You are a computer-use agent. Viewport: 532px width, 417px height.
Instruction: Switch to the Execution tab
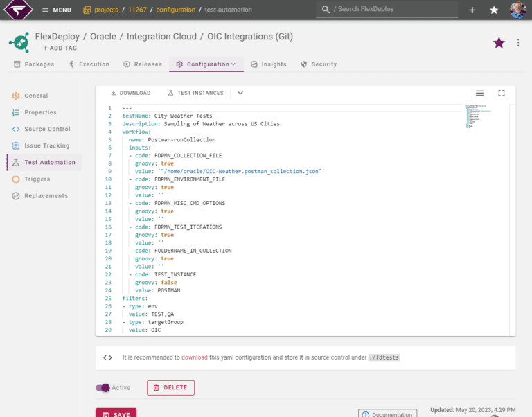click(x=89, y=64)
